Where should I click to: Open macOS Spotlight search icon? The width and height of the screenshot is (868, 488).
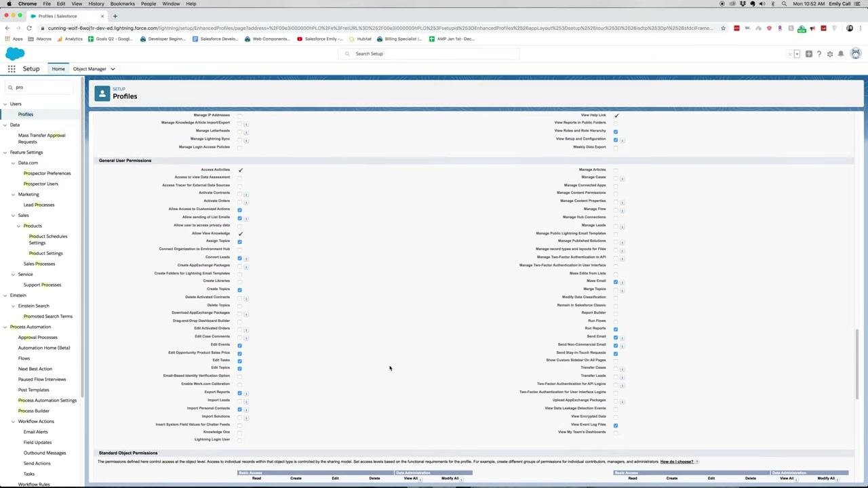784,3
